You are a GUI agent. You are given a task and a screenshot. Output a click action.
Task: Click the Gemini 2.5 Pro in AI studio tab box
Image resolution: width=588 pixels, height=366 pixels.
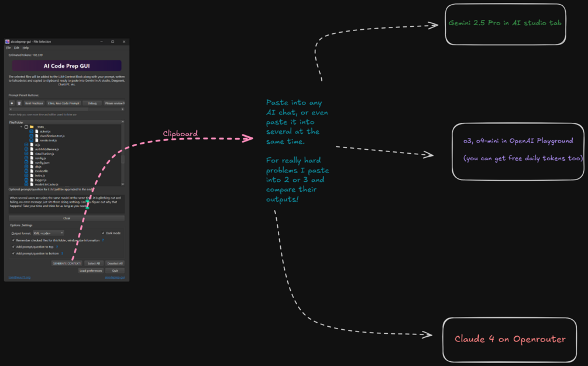tap(506, 25)
